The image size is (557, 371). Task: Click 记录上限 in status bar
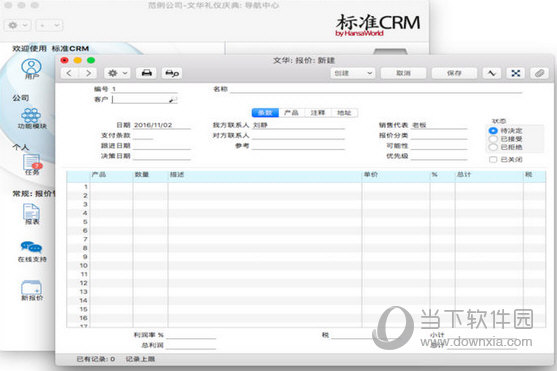pos(140,359)
